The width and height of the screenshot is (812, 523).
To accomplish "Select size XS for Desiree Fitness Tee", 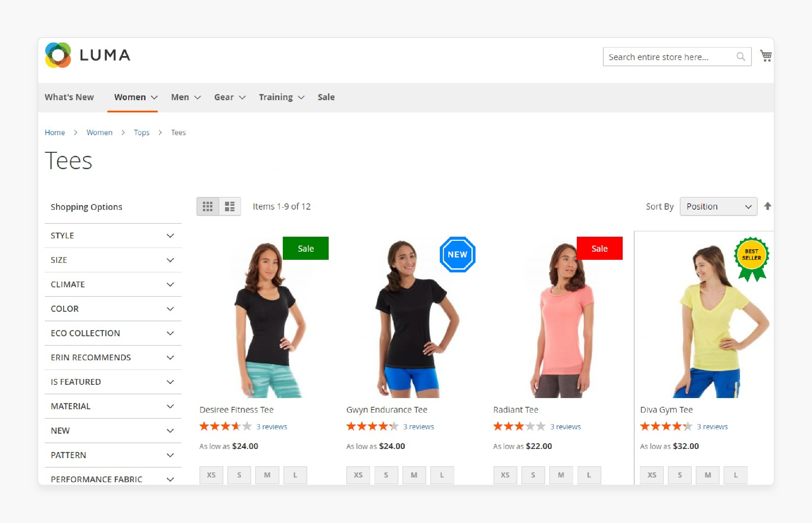I will coord(211,475).
